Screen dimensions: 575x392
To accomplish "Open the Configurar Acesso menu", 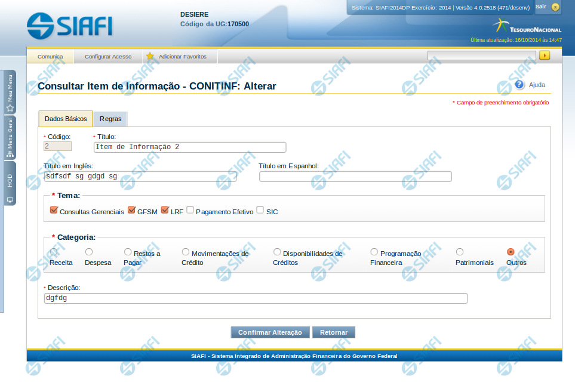I will [x=108, y=57].
